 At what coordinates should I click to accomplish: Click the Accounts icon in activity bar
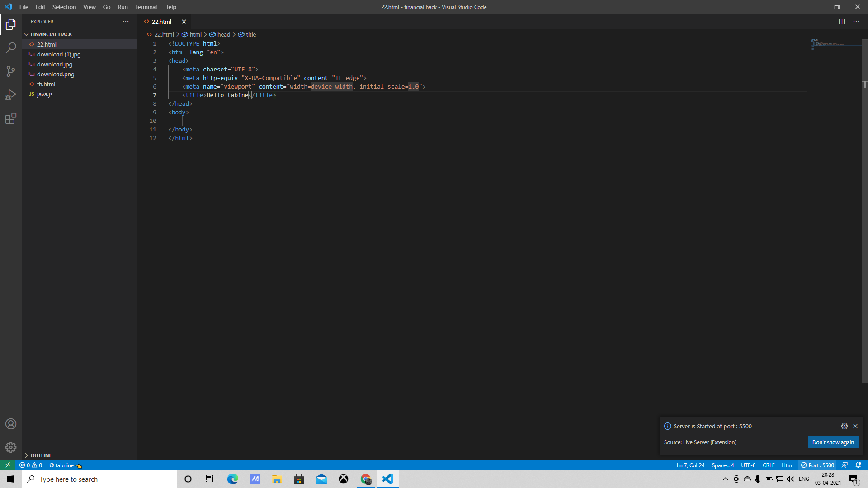click(x=11, y=424)
